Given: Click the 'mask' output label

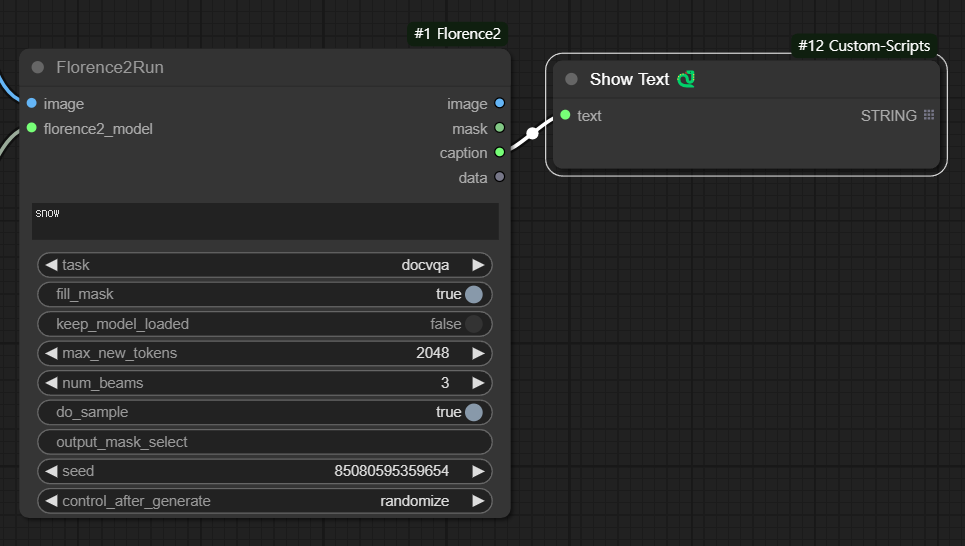Looking at the screenshot, I should click(470, 129).
